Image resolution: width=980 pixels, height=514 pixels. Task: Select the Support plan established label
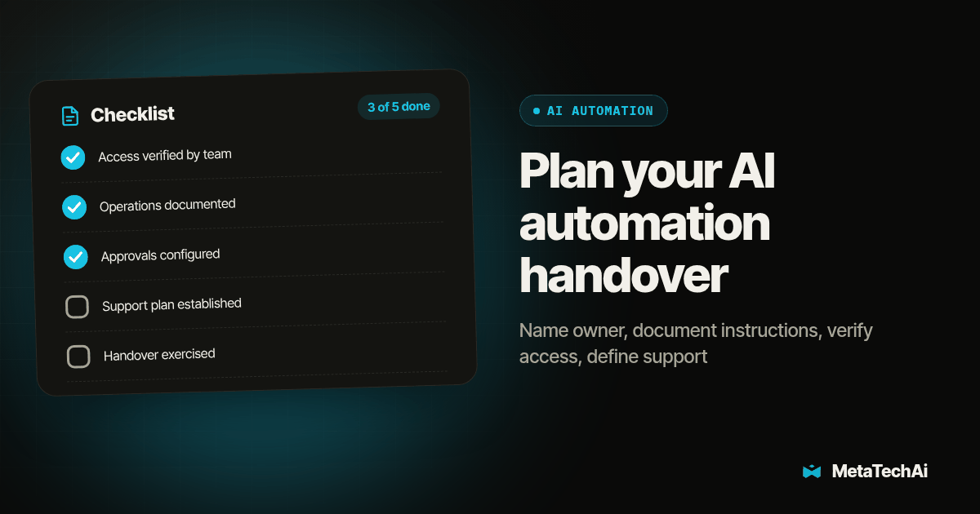pyautogui.click(x=171, y=305)
